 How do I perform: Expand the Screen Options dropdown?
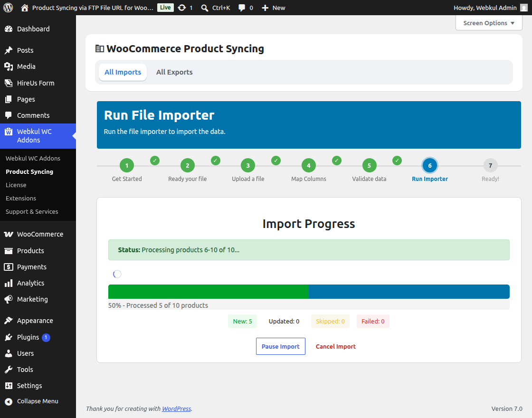click(x=489, y=23)
